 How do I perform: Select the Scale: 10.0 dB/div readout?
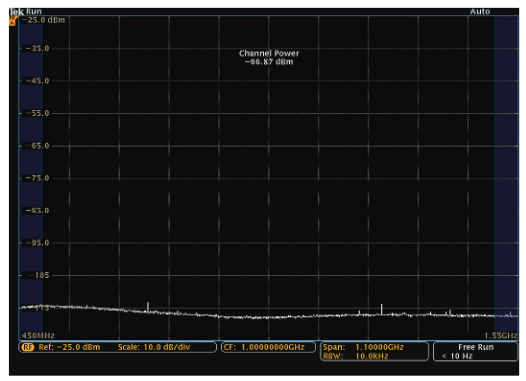pos(154,347)
